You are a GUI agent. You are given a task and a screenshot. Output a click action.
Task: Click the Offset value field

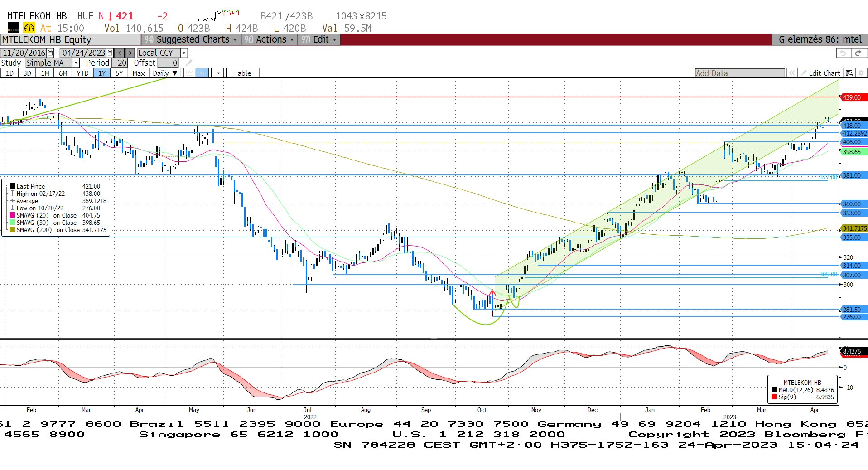pos(168,63)
